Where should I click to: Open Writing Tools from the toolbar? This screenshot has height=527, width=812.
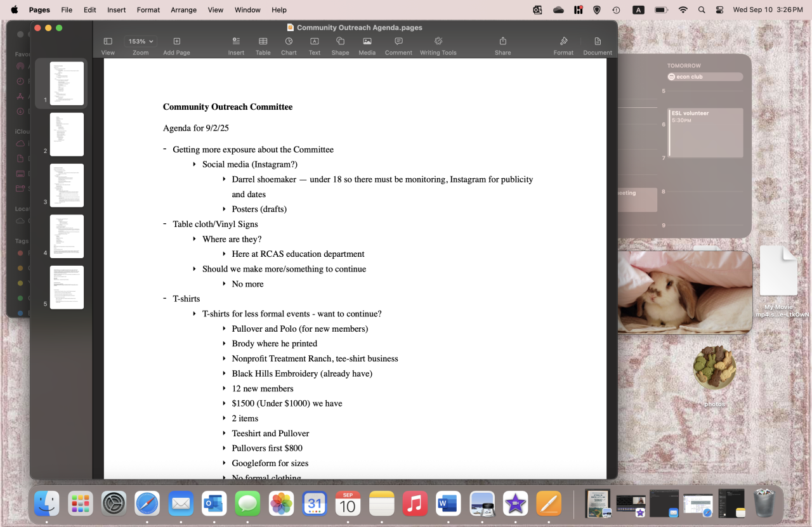pos(438,41)
